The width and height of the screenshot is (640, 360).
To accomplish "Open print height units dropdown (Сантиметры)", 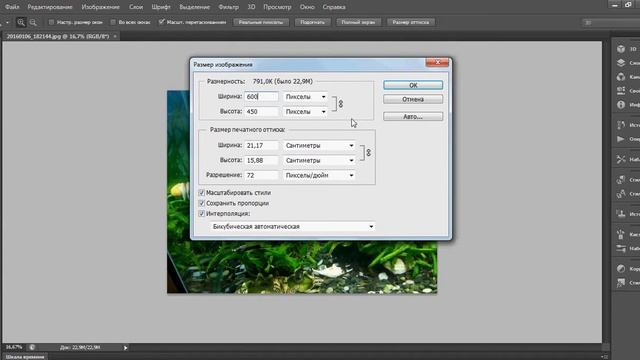I will 319,160.
